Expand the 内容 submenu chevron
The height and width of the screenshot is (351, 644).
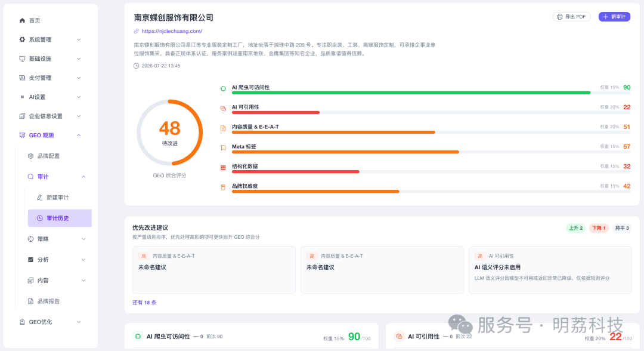coord(83,281)
